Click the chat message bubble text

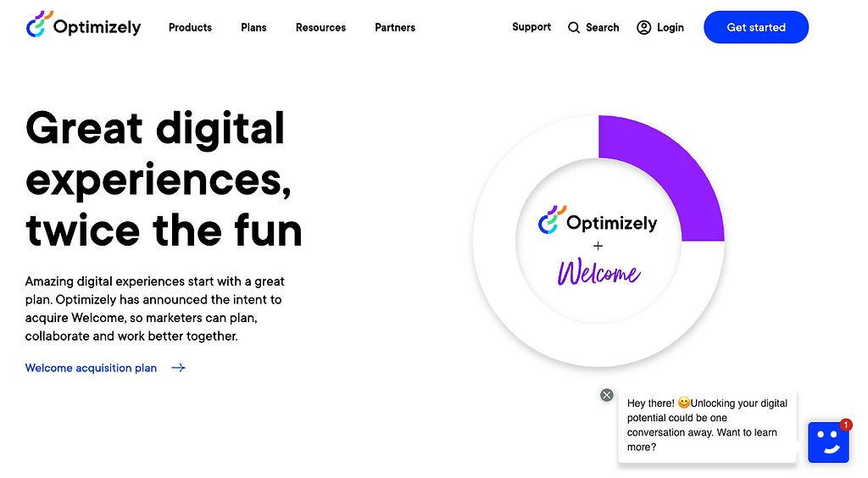coord(708,425)
